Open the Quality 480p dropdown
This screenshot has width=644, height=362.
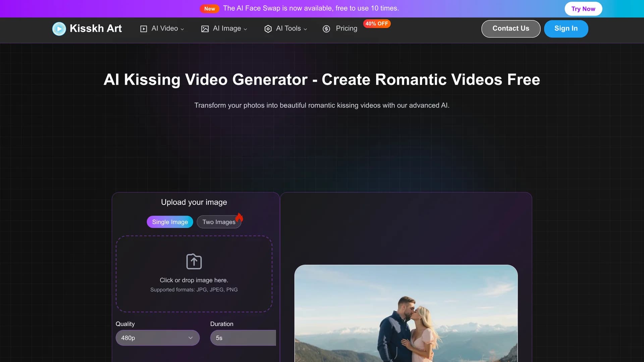[x=158, y=338]
